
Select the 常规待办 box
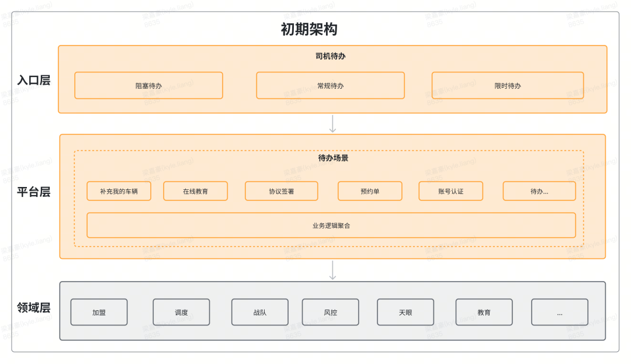(x=330, y=86)
